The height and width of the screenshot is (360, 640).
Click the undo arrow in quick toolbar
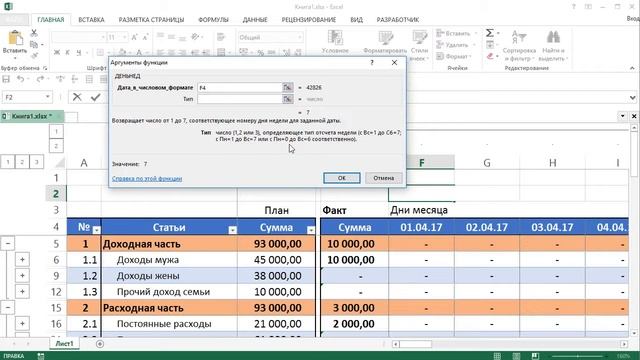[x=20, y=79]
